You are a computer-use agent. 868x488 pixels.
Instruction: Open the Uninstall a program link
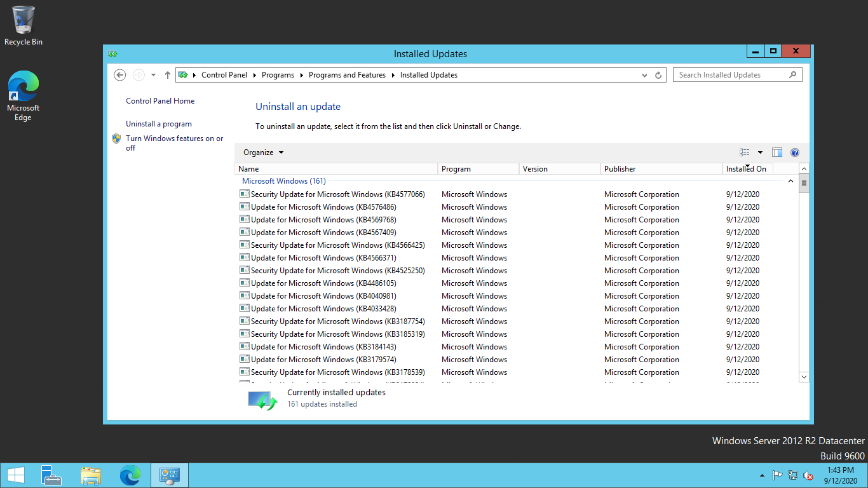pyautogui.click(x=159, y=124)
